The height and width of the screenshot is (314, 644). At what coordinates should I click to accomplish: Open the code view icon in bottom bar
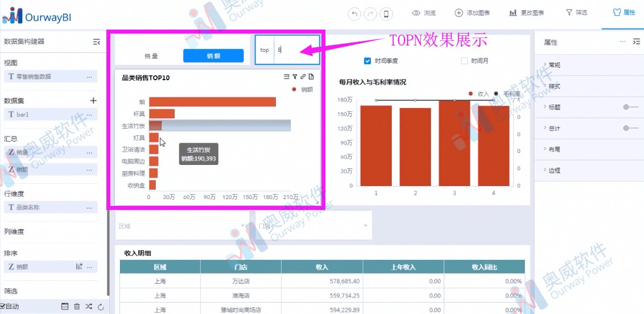tap(64, 306)
